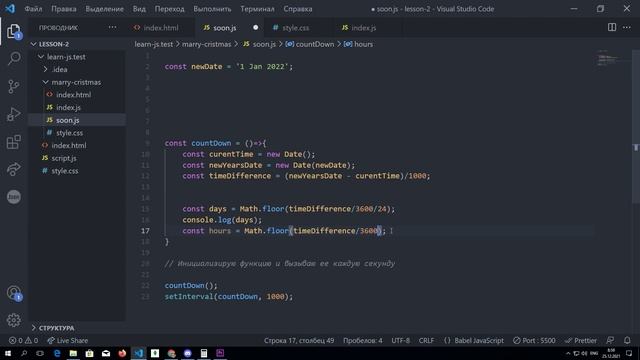The width and height of the screenshot is (640, 360).
Task: Open breadcrumb soon.js file dropdown
Action: (260, 44)
